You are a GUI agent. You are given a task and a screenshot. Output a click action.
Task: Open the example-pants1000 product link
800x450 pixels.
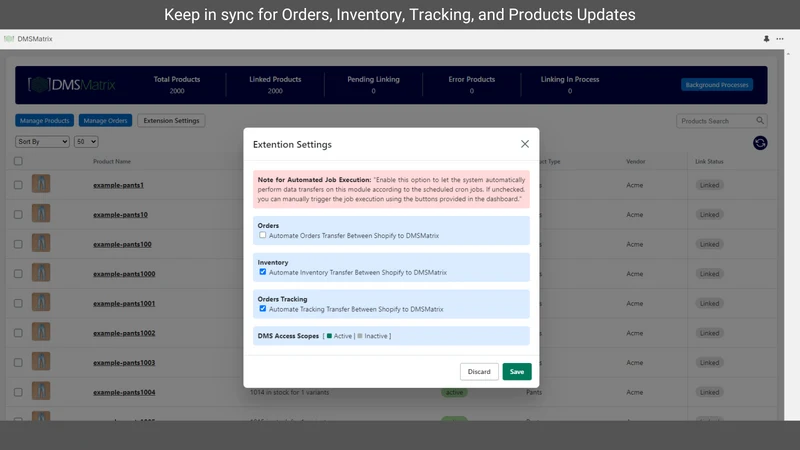[124, 274]
